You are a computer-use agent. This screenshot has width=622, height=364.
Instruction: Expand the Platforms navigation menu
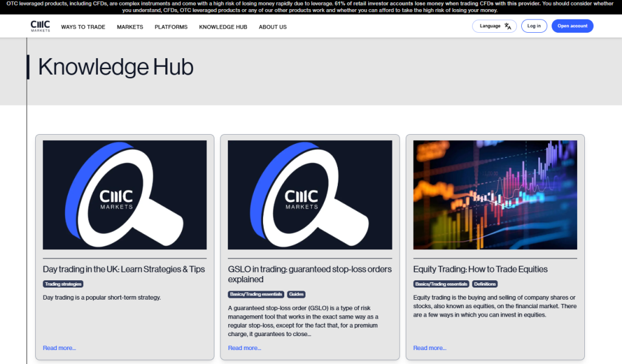pyautogui.click(x=171, y=27)
